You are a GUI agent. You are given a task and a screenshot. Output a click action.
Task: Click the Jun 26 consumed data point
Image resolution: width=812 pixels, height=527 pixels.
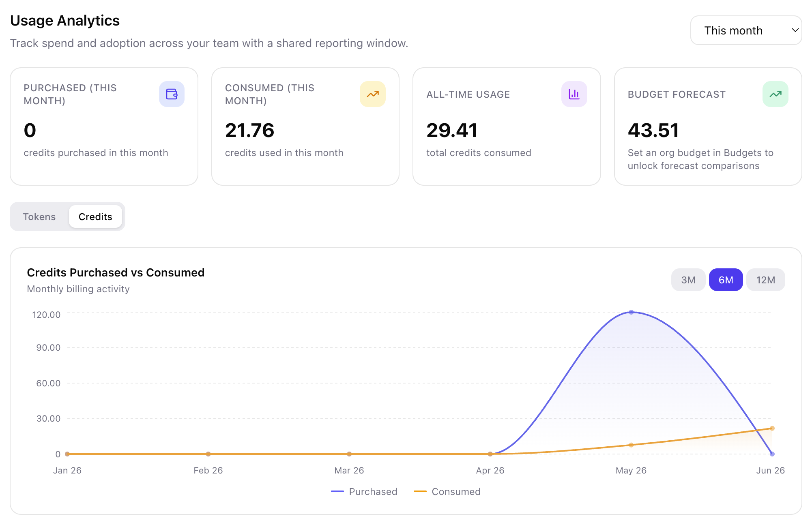pos(772,428)
